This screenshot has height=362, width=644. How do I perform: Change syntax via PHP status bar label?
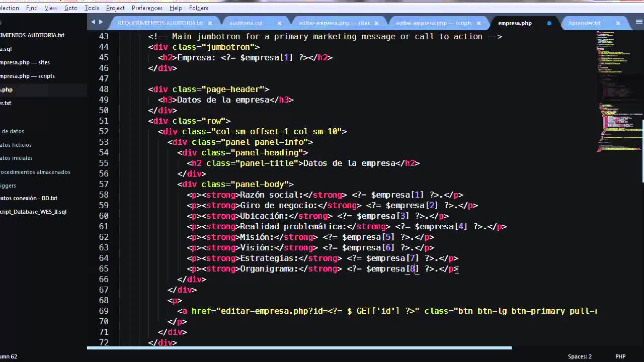(620, 356)
